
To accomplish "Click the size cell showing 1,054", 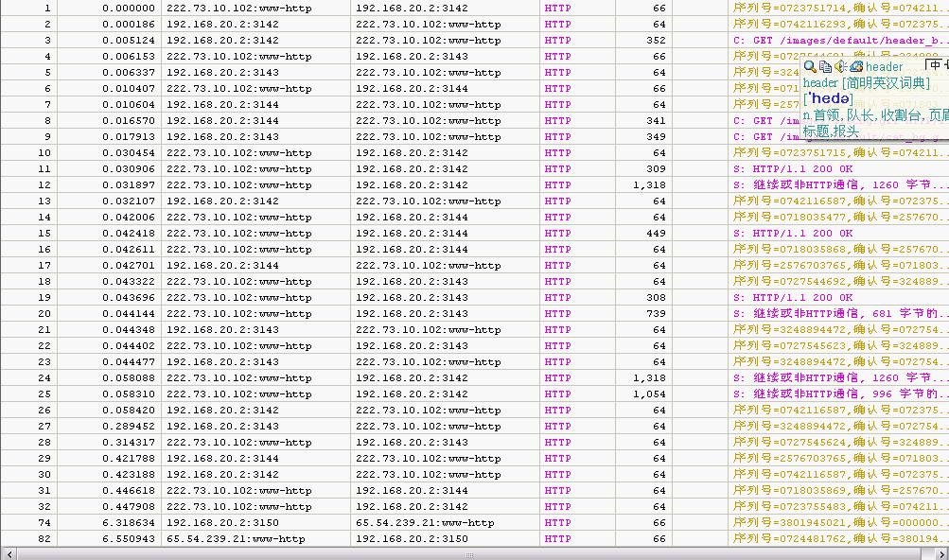I will (x=643, y=394).
